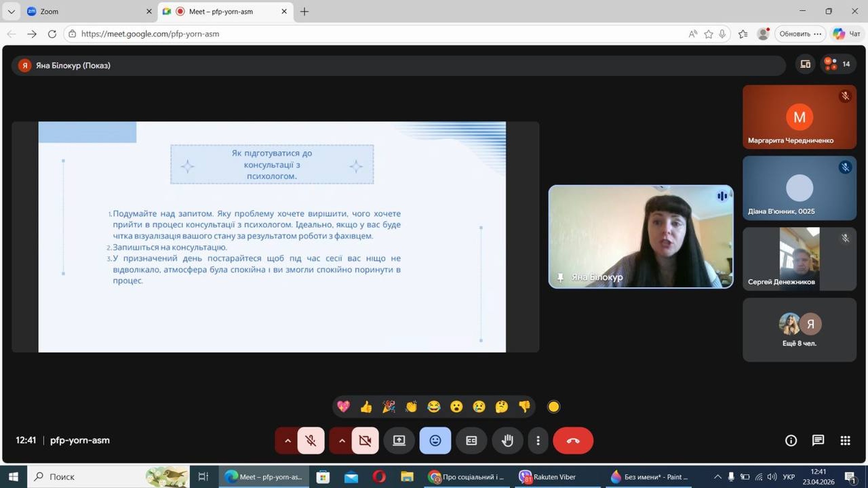Send the thumbs up reaction
Viewport: 868px width, 488px height.
coord(366,407)
